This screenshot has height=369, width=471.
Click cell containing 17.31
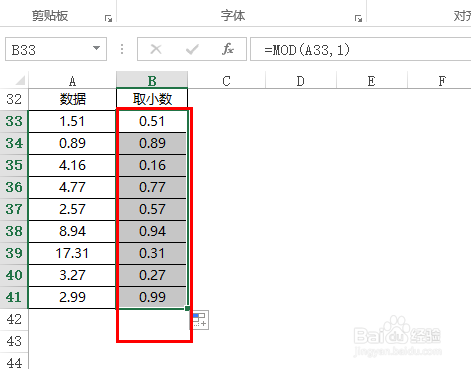(x=72, y=253)
